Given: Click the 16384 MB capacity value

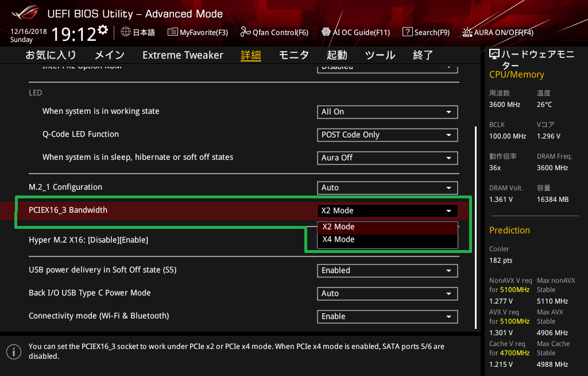Looking at the screenshot, I should point(552,199).
